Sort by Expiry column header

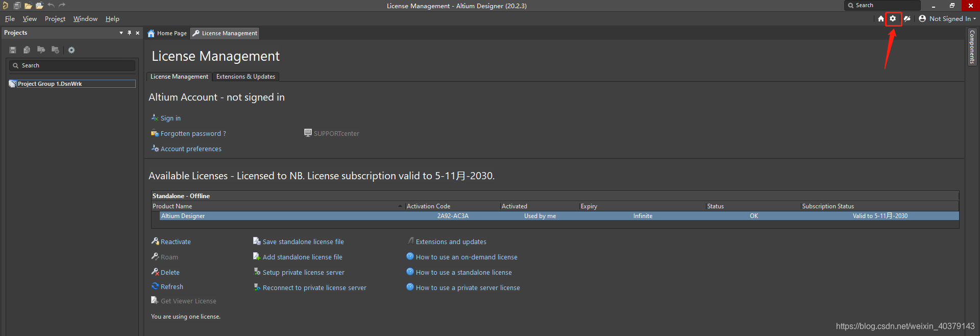(643, 206)
